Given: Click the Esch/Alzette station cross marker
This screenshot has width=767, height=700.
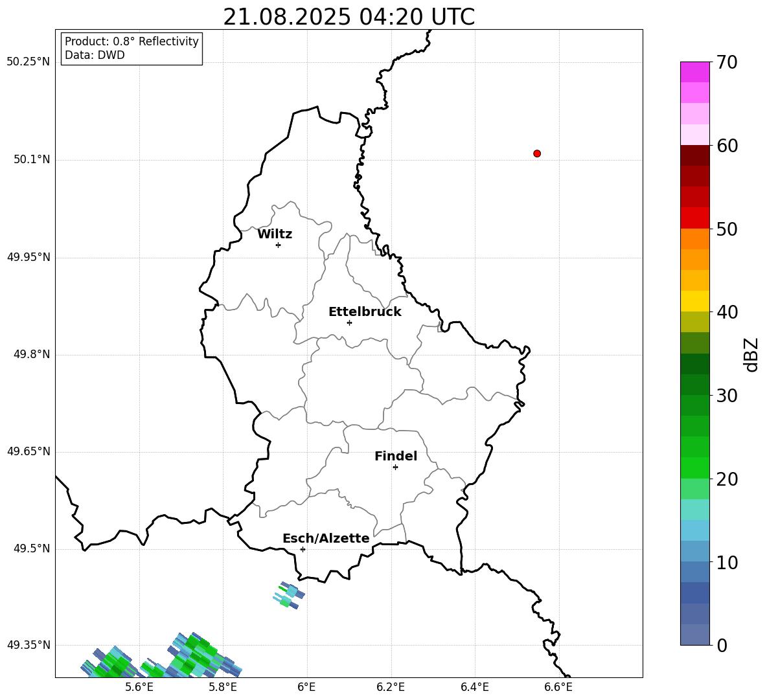Looking at the screenshot, I should click(x=303, y=549).
